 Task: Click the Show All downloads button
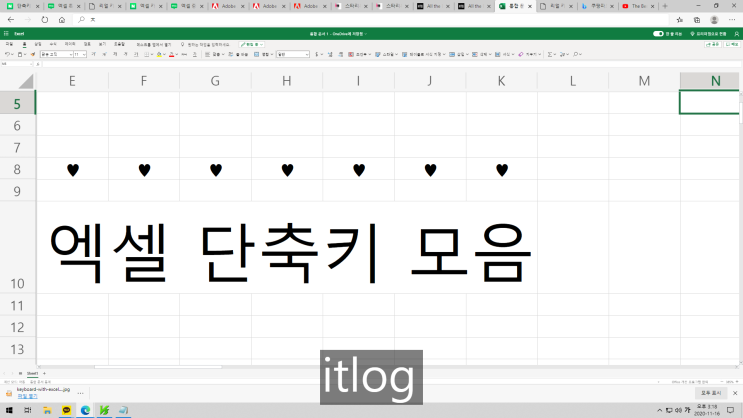(x=711, y=393)
